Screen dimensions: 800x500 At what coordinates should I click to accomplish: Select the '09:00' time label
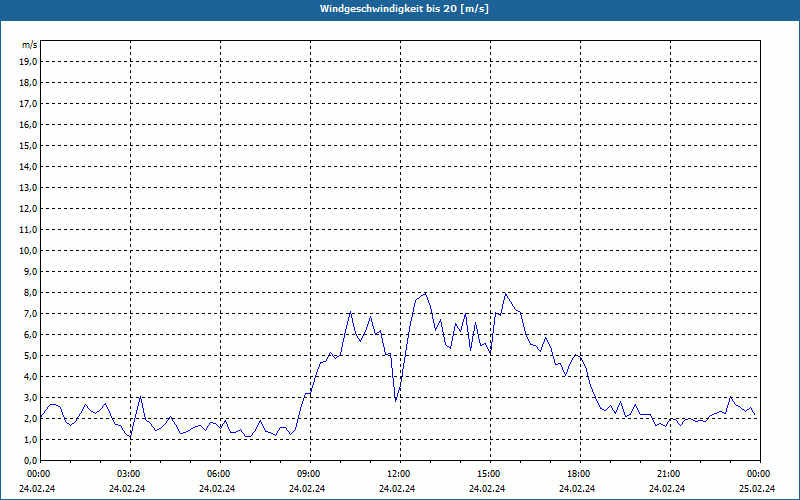coord(308,474)
